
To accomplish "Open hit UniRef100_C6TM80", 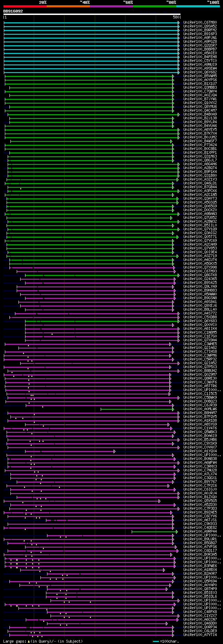I will [x=200, y=23].
